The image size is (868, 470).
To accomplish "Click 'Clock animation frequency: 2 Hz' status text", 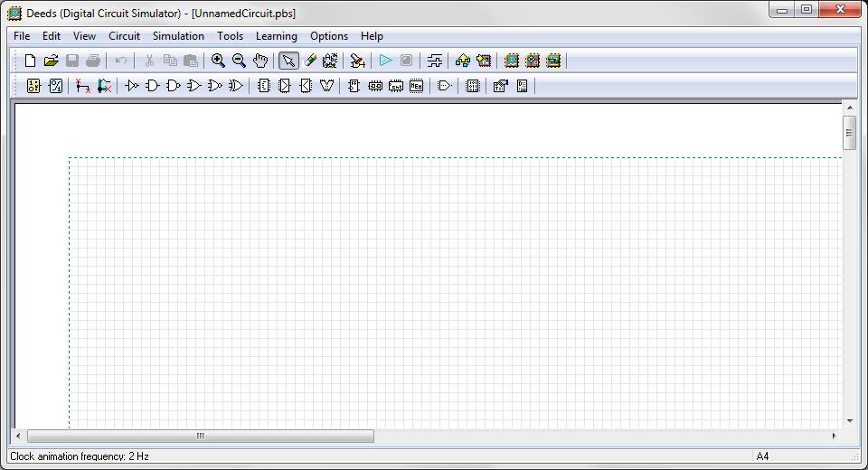I will [80, 456].
